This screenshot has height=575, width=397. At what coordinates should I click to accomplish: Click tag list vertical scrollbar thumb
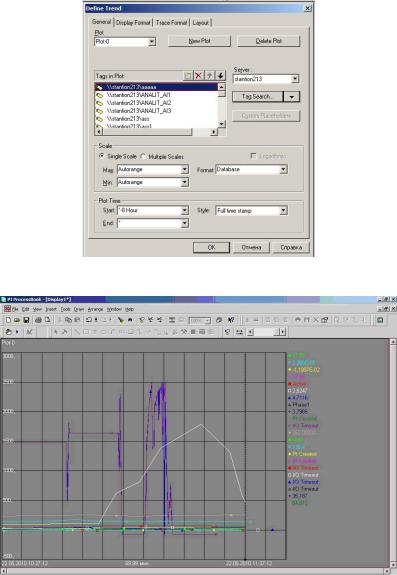coord(221,94)
